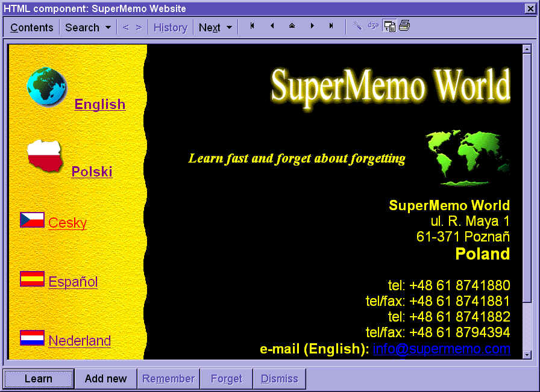Close the HTML component window

click(x=530, y=8)
